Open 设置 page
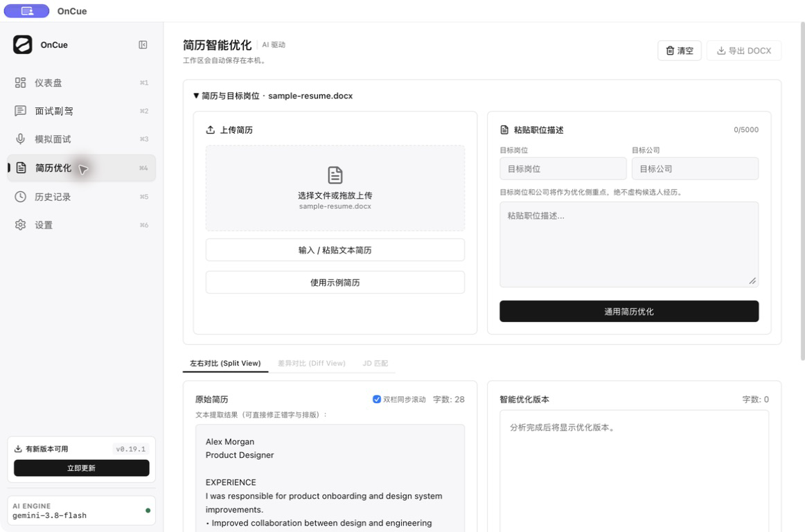 click(x=82, y=225)
